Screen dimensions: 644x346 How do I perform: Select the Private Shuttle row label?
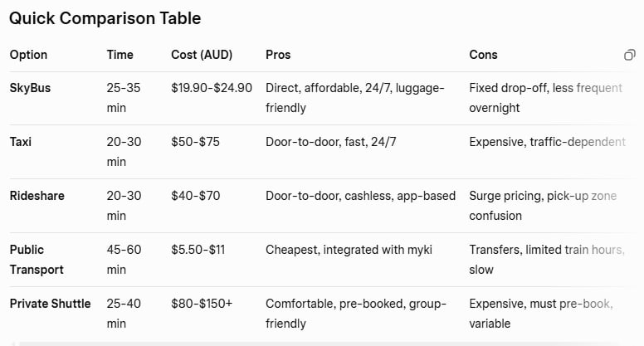tap(49, 304)
